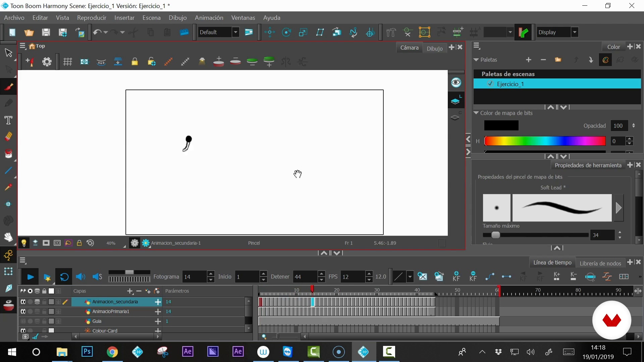
Task: Click the Opacidad value field
Action: [x=619, y=126]
